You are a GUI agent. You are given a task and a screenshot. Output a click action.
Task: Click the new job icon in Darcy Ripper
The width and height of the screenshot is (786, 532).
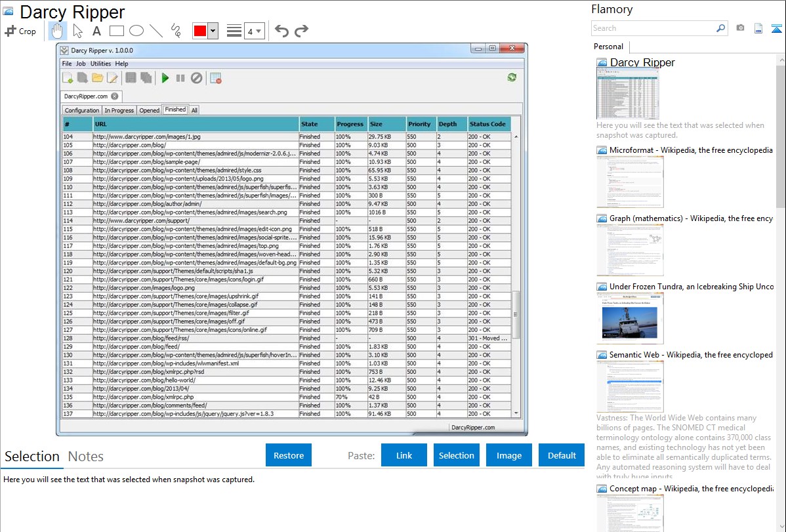68,77
